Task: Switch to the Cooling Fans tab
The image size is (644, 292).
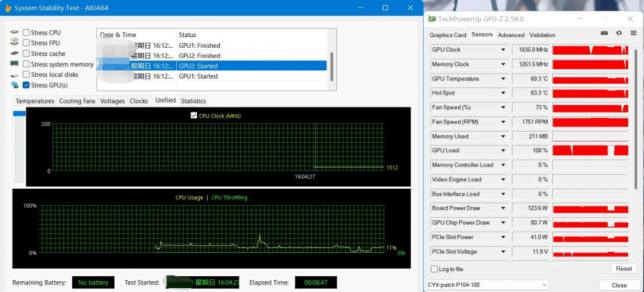Action: click(77, 101)
